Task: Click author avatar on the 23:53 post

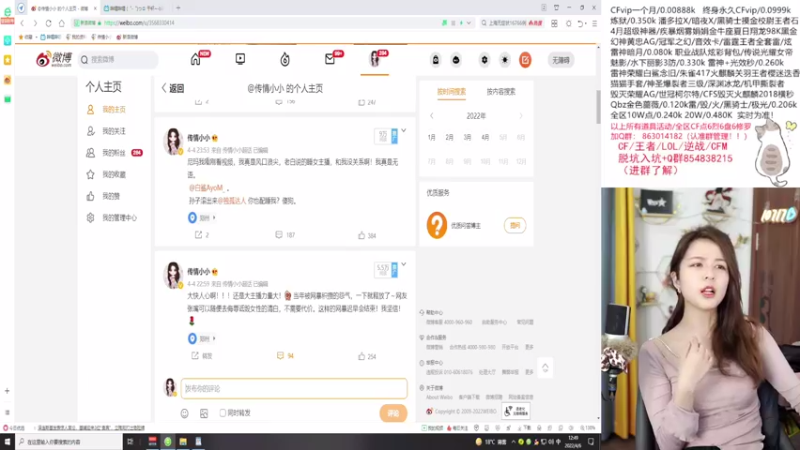Action: [173, 141]
